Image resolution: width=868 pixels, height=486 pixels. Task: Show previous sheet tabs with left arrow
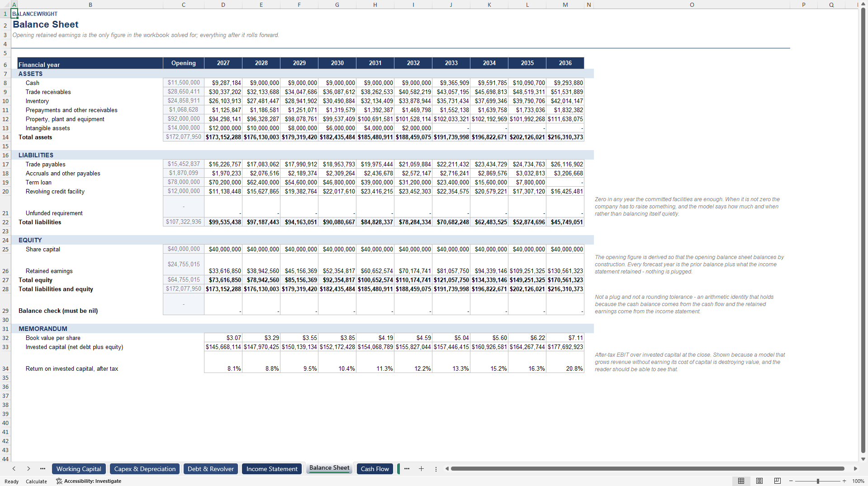(x=14, y=469)
